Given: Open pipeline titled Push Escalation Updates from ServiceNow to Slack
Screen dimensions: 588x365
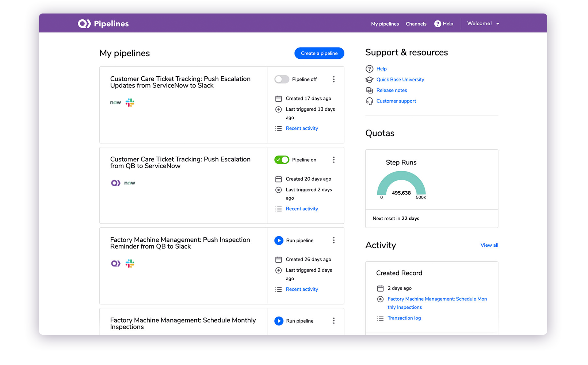Looking at the screenshot, I should 180,82.
